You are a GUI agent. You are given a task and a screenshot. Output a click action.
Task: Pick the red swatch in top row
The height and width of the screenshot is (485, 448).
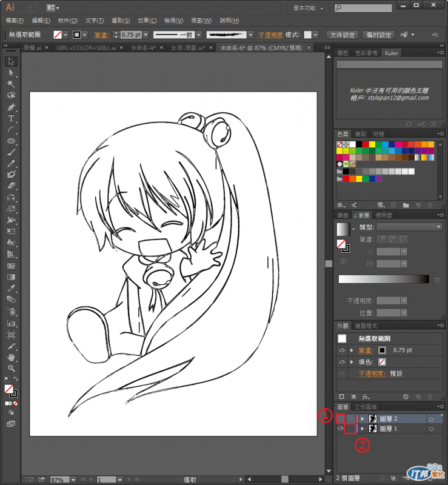click(x=366, y=144)
